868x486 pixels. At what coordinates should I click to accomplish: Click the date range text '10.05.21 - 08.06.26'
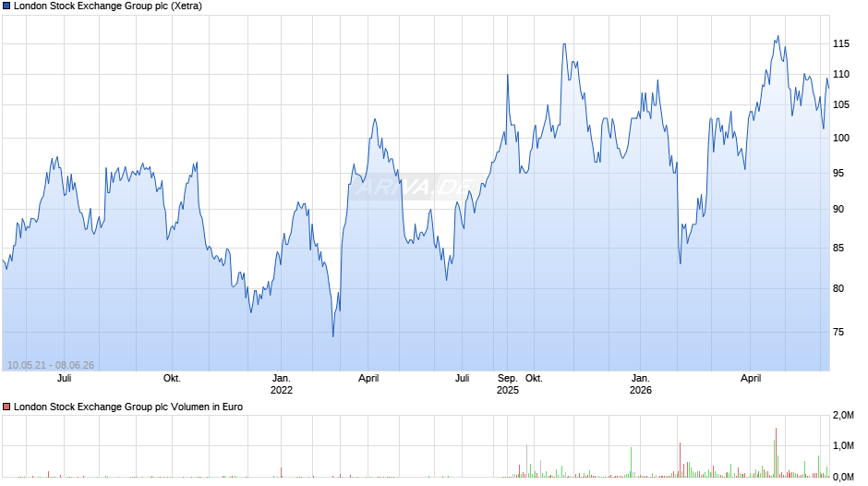(x=51, y=365)
